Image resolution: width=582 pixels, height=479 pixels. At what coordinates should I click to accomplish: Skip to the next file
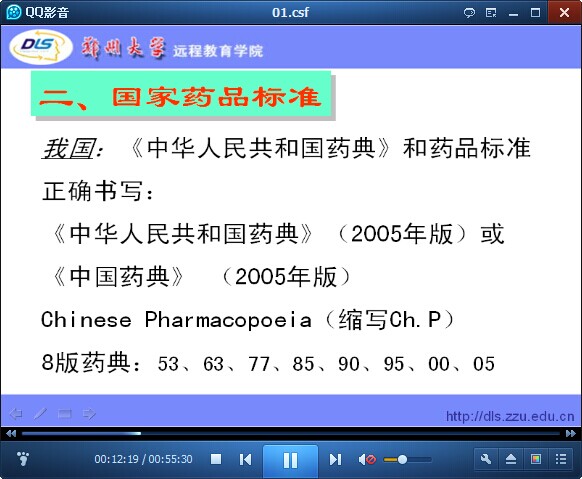(335, 460)
